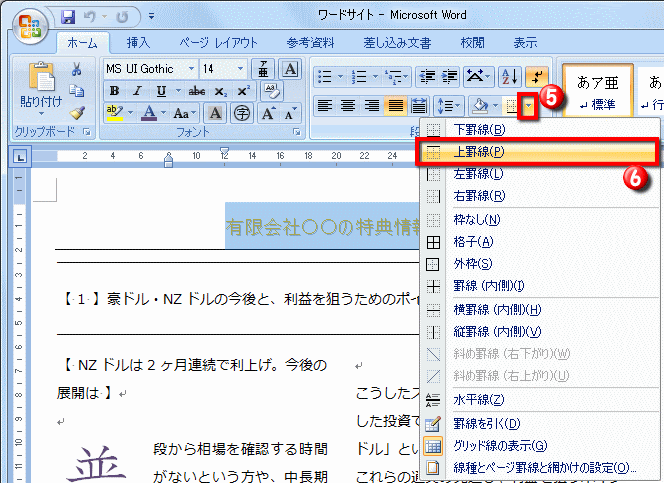Screen dimensions: 664x483
Task: Open Change Case Aa menu
Action: [x=184, y=113]
